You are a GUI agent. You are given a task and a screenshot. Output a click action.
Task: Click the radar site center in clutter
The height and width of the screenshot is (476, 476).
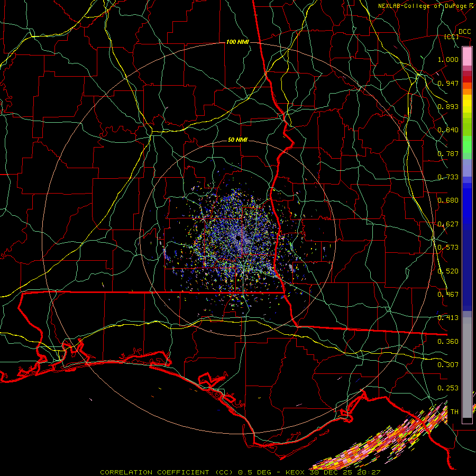pos(239,238)
